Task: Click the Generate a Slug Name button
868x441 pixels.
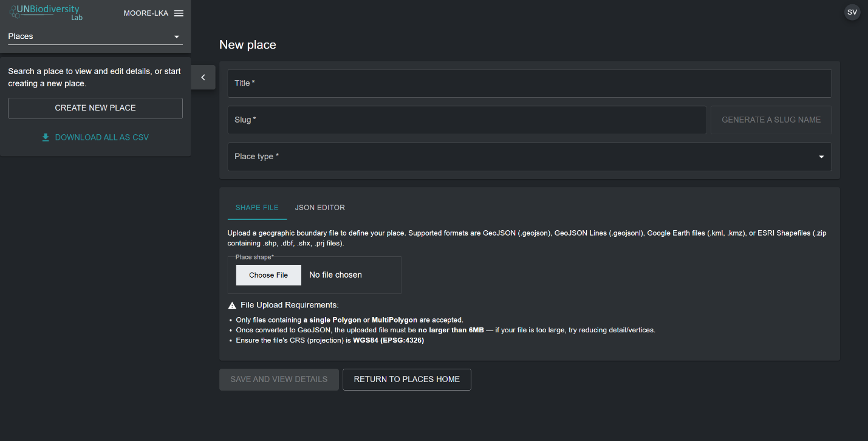Action: [x=771, y=120]
